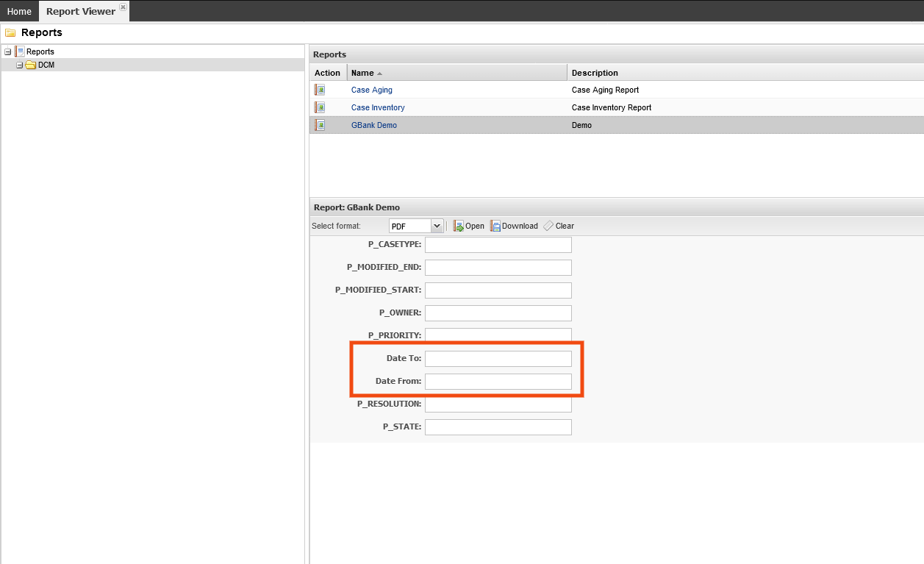Screen dimensions: 924x564
Task: Sort reports by the Name column header
Action: pos(362,73)
